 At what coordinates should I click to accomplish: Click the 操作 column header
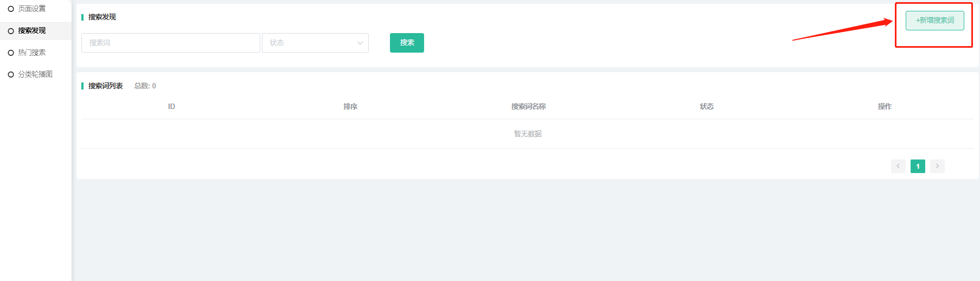point(885,107)
